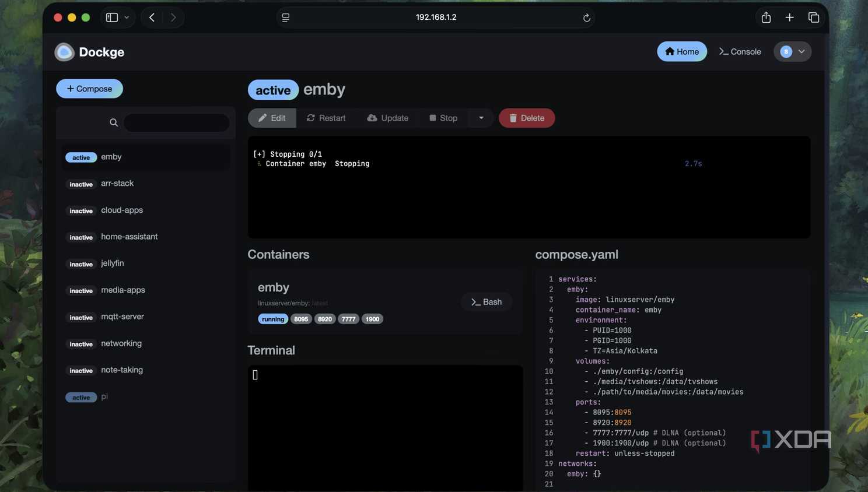
Task: Click the active badge next to emby title
Action: [x=273, y=90]
